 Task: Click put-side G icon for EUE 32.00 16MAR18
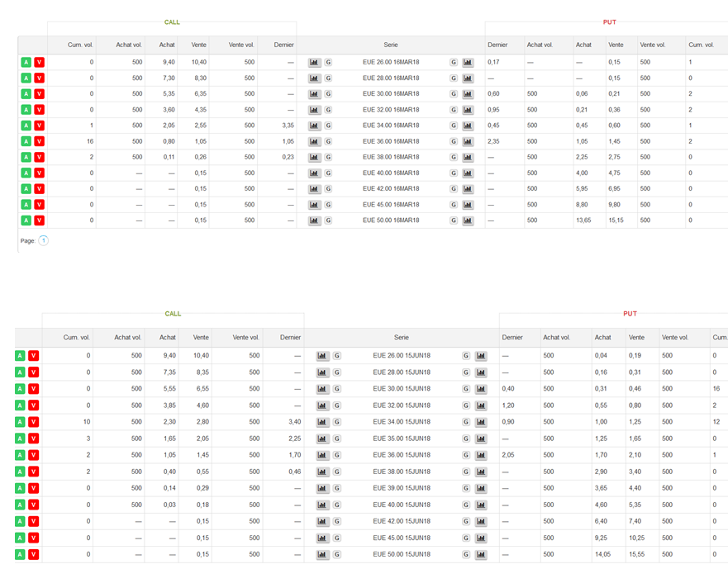pyautogui.click(x=453, y=110)
